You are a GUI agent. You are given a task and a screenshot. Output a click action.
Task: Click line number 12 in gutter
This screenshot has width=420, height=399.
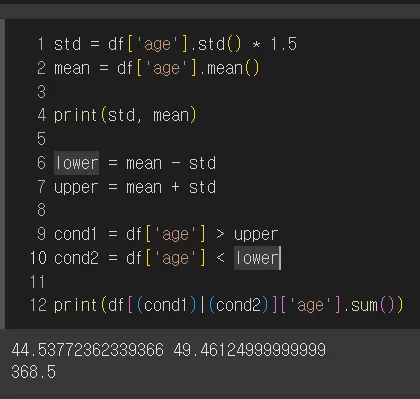click(x=38, y=305)
